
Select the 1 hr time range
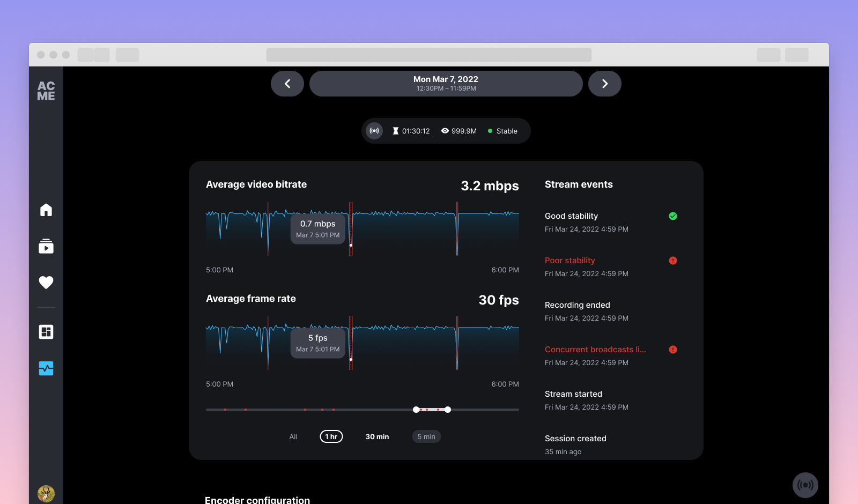(x=331, y=436)
